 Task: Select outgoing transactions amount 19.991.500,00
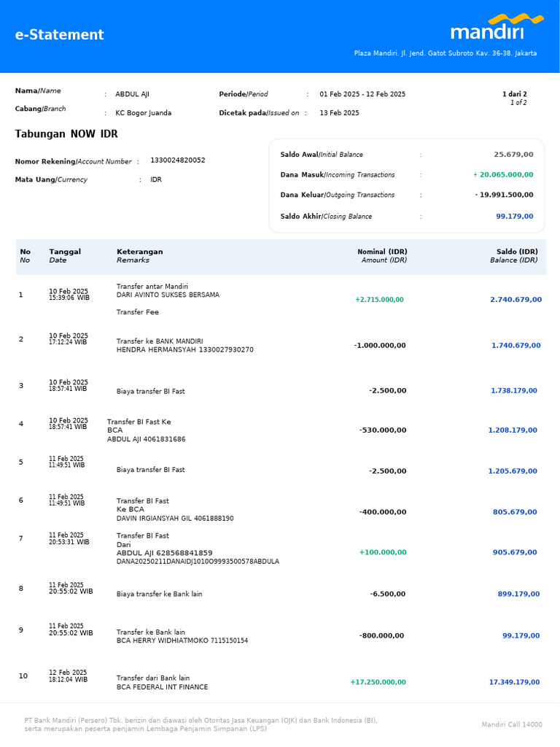pos(504,195)
